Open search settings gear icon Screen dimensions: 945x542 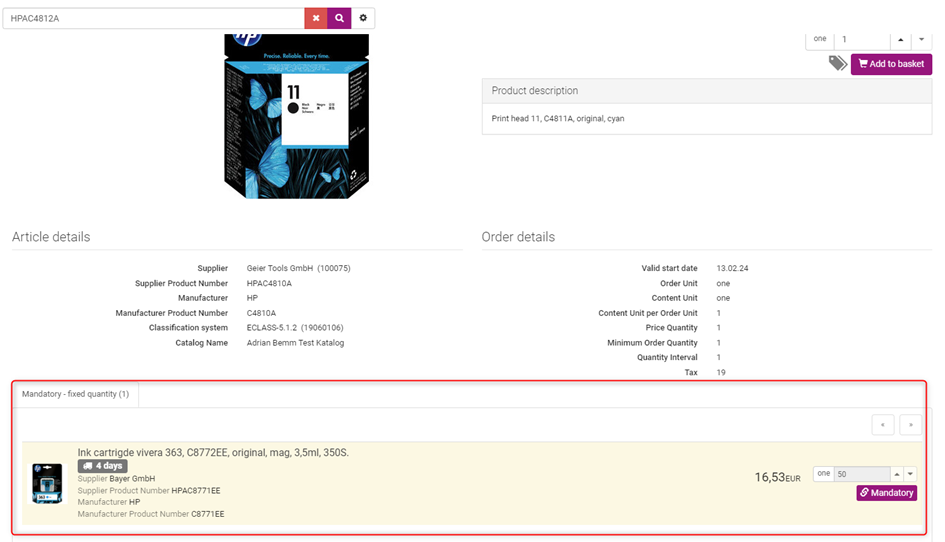363,18
